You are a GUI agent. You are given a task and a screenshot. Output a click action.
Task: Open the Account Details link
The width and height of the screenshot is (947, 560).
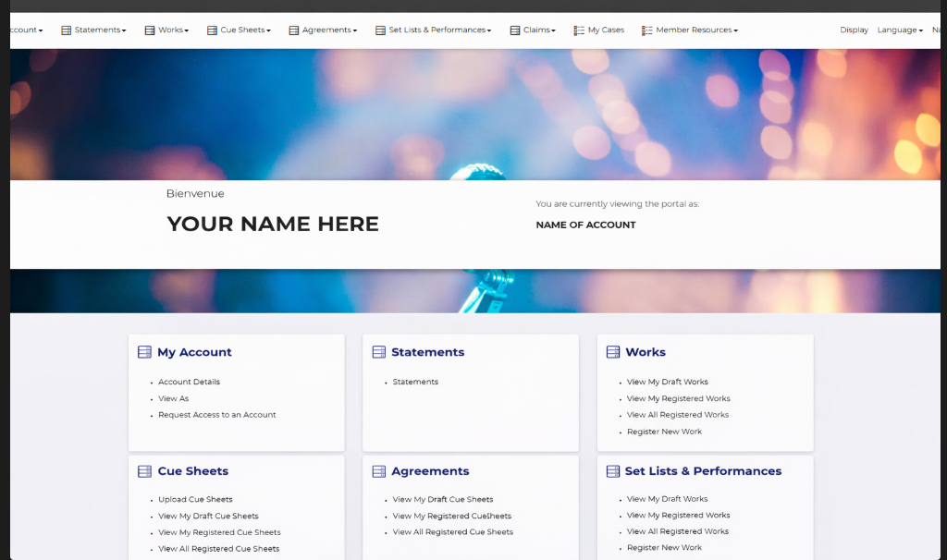click(x=189, y=382)
